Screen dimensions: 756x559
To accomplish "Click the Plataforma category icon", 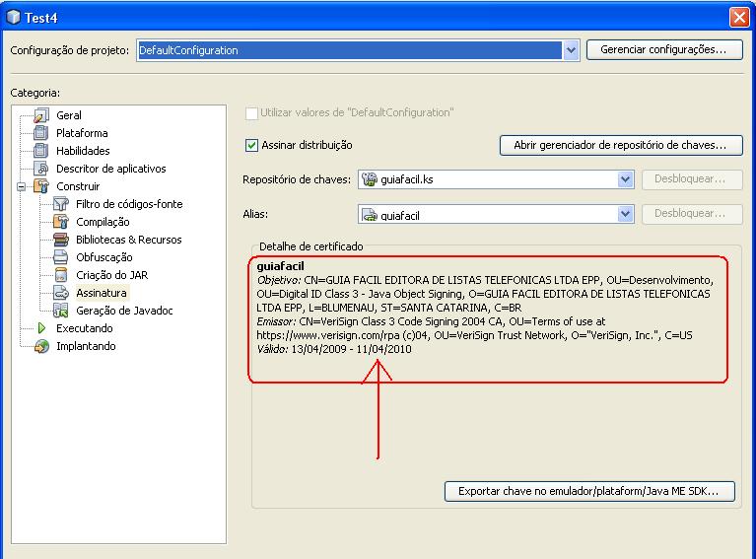I will [41, 133].
